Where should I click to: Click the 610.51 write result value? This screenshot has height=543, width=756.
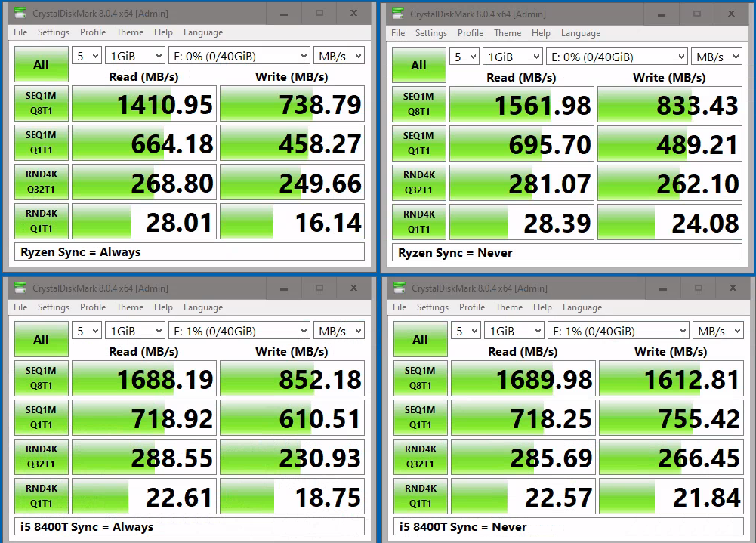[x=292, y=417]
